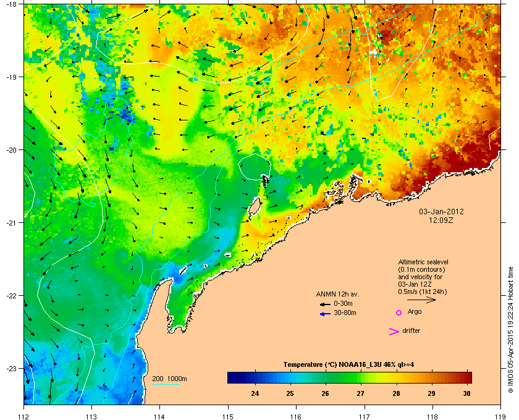Click latitude axis label -22
The width and height of the screenshot is (519, 420).
(x=11, y=295)
